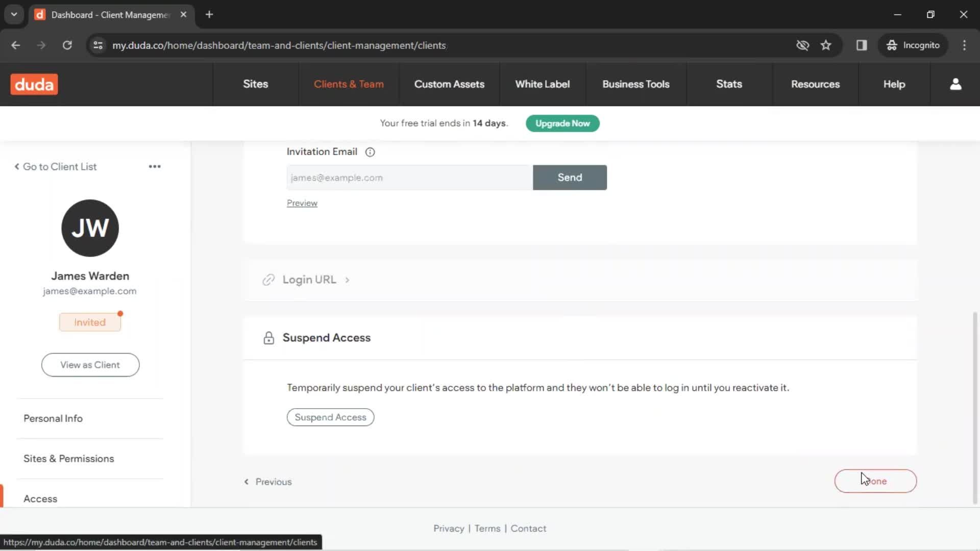Click the James Warden name

[x=90, y=276]
